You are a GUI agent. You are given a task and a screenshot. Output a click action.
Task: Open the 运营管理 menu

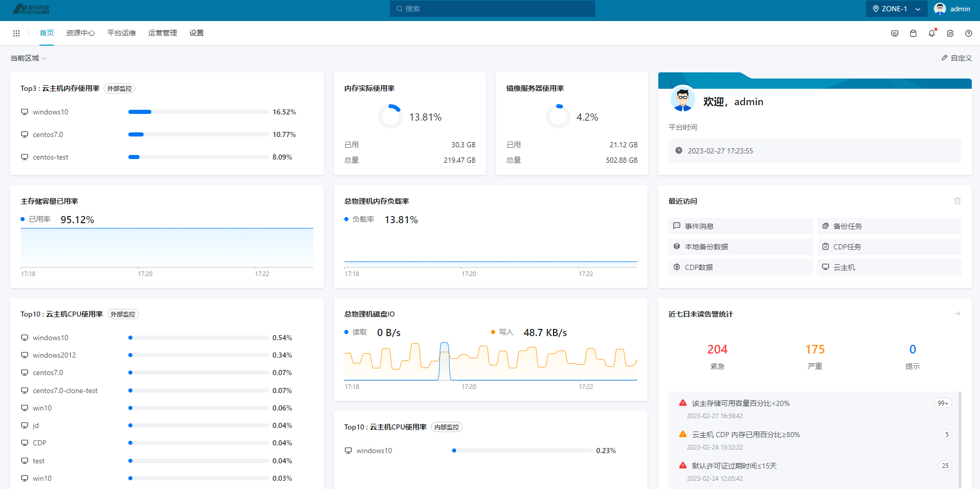163,33
